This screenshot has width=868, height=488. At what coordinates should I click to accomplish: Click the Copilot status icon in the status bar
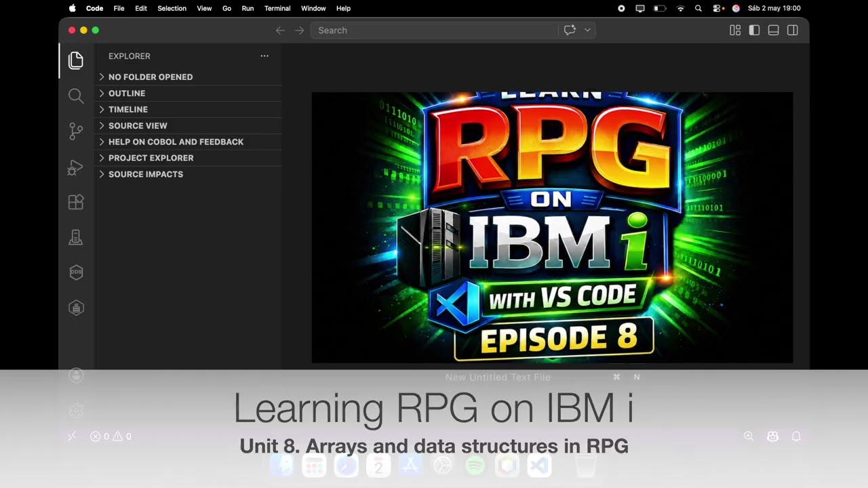772,436
